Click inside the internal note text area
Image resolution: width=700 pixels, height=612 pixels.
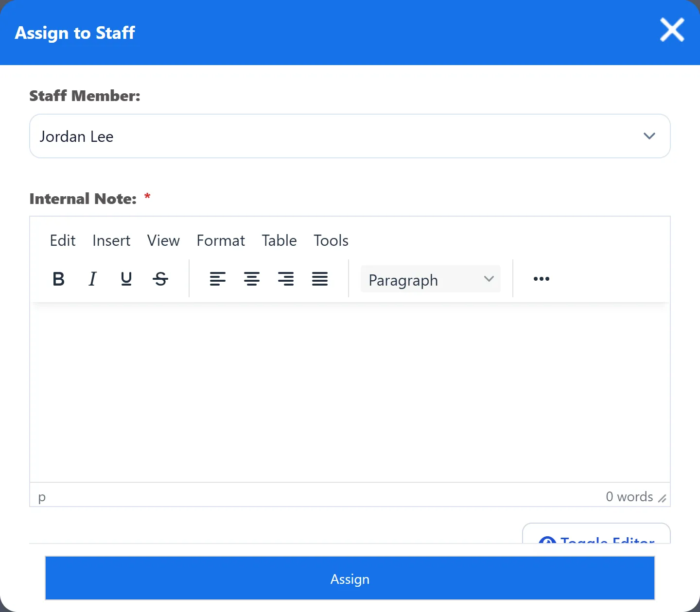[350, 392]
